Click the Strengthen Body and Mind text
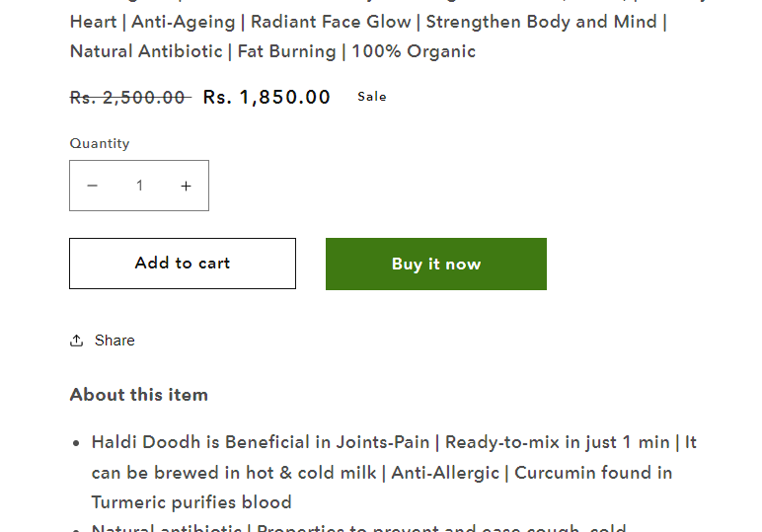 pyautogui.click(x=541, y=22)
